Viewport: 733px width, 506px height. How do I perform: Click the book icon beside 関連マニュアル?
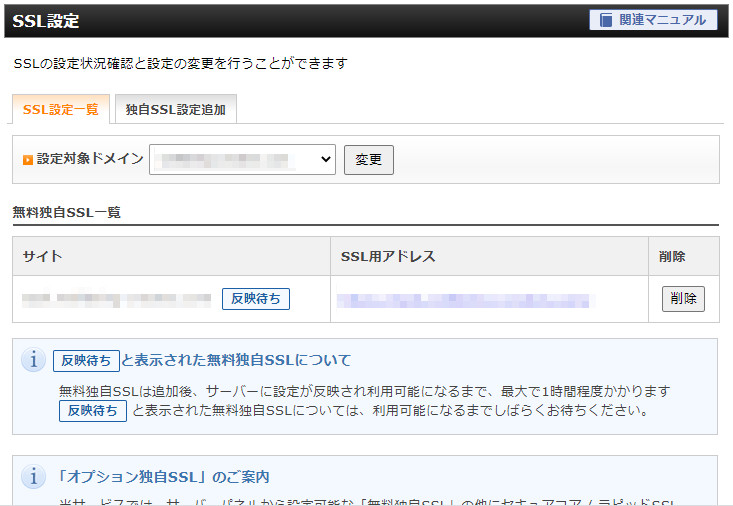point(606,20)
